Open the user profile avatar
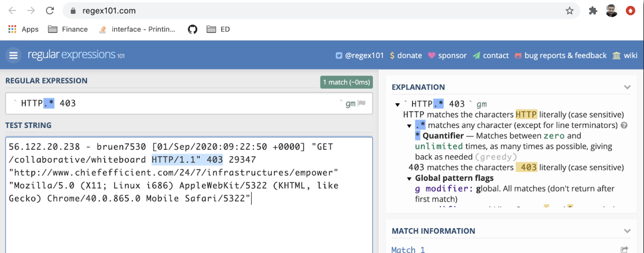This screenshot has height=253, width=644. pos(611,11)
